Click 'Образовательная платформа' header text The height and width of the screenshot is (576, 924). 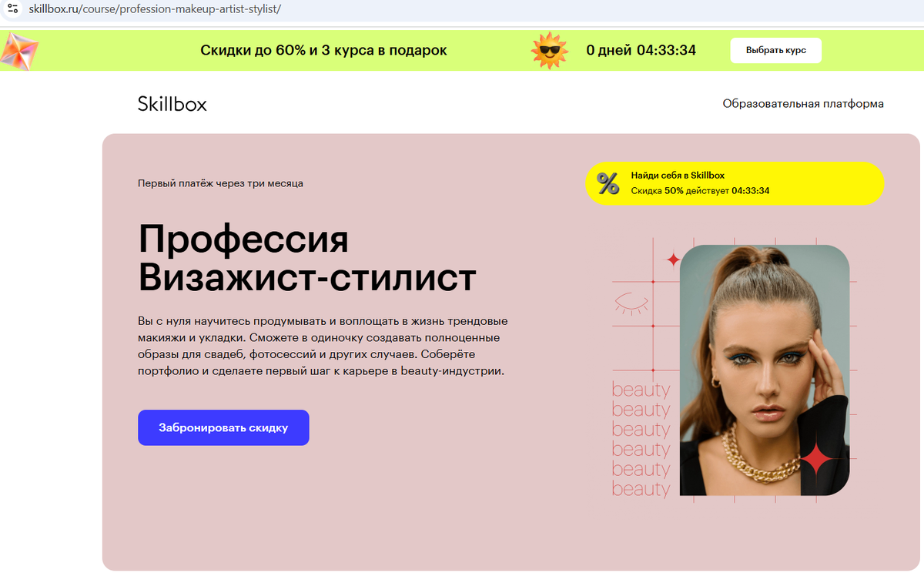coord(803,103)
